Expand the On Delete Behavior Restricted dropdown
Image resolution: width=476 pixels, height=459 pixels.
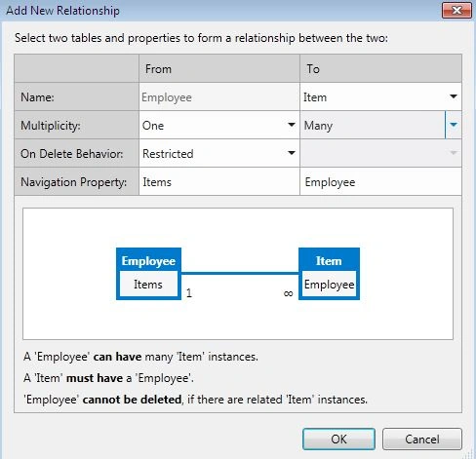(218, 153)
